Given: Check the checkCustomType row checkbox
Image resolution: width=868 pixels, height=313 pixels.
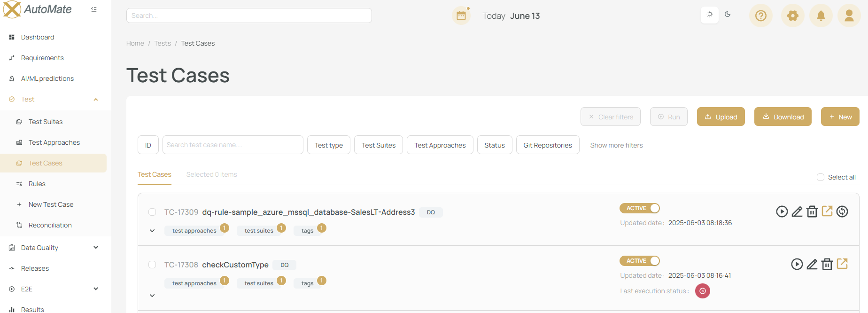Looking at the screenshot, I should click(152, 265).
